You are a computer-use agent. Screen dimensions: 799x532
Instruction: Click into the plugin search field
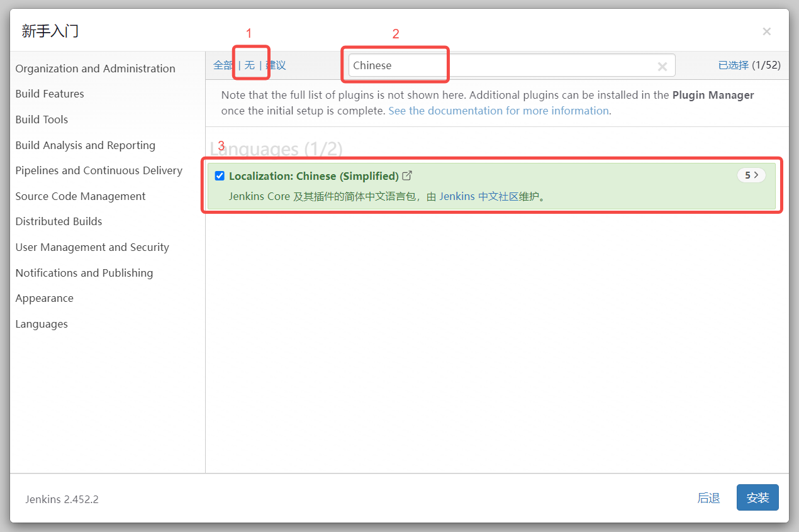[x=500, y=65]
